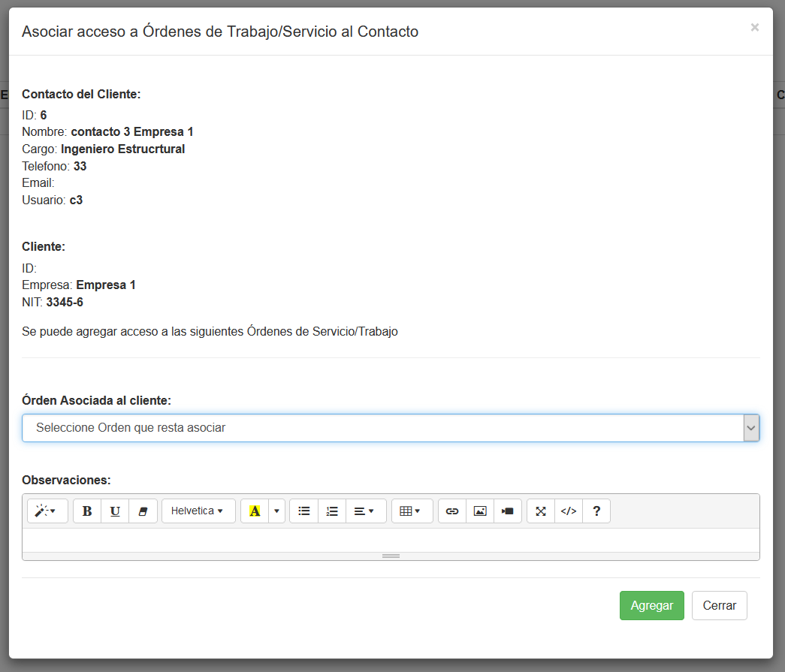Image resolution: width=785 pixels, height=672 pixels.
Task: Click the insert video icon
Action: pos(508,511)
